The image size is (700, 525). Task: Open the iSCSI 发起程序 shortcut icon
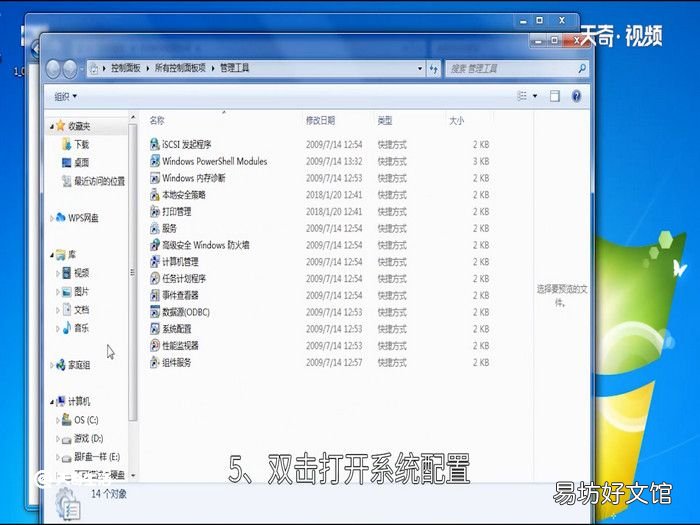coord(154,144)
